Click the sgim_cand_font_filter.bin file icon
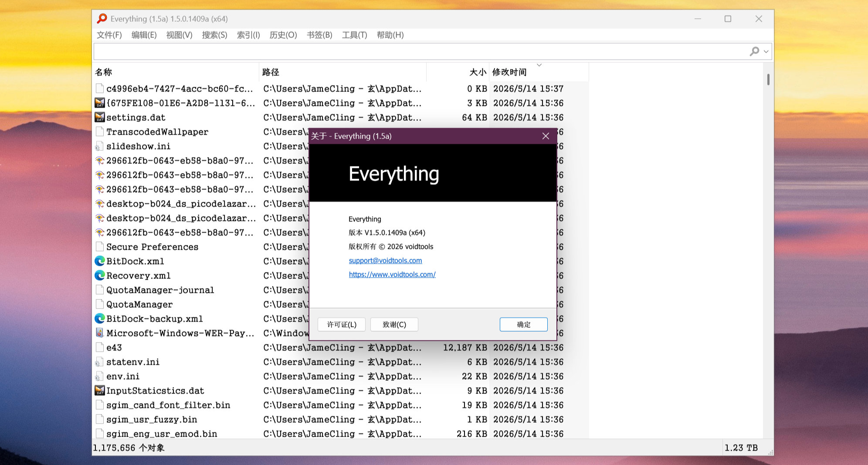Image resolution: width=868 pixels, height=465 pixels. (x=100, y=405)
